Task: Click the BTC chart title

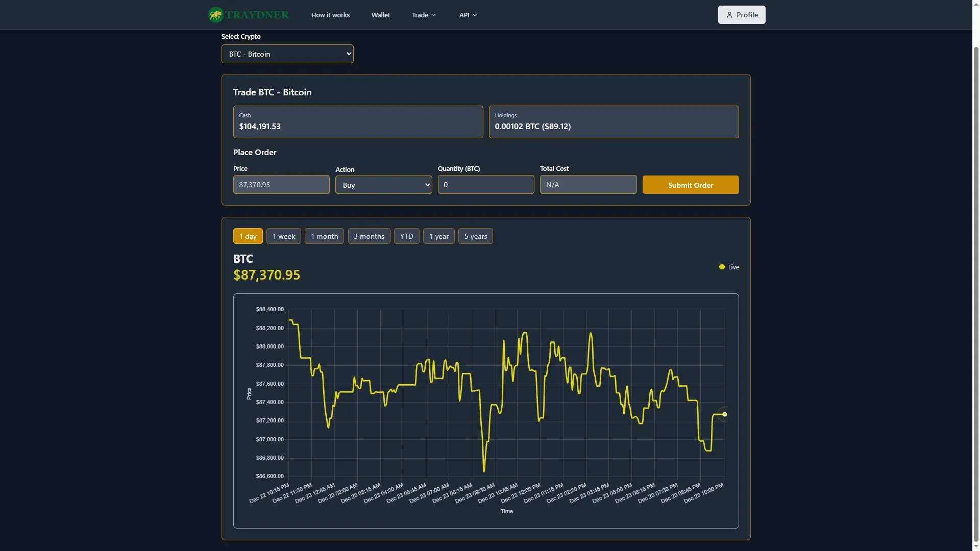Action: click(x=243, y=259)
